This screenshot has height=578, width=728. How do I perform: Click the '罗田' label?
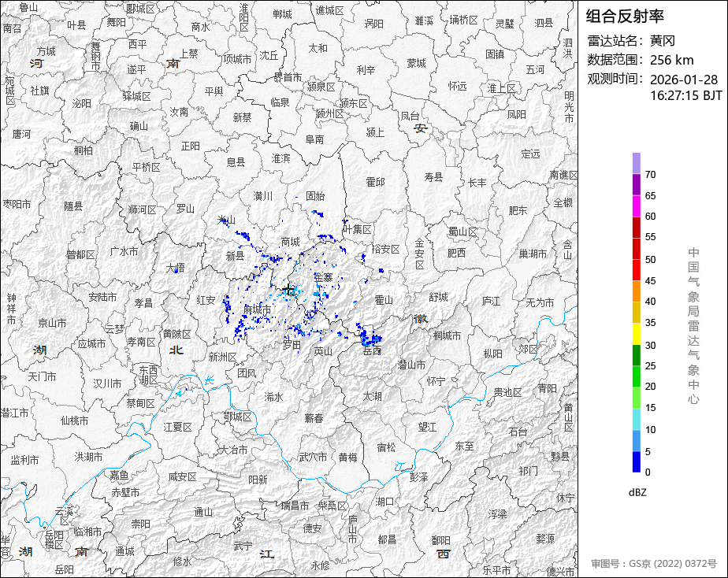292,345
